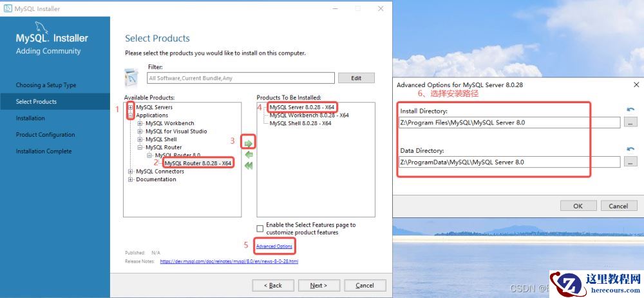
Task: Click OK in Advanced Options dialog
Action: click(578, 206)
